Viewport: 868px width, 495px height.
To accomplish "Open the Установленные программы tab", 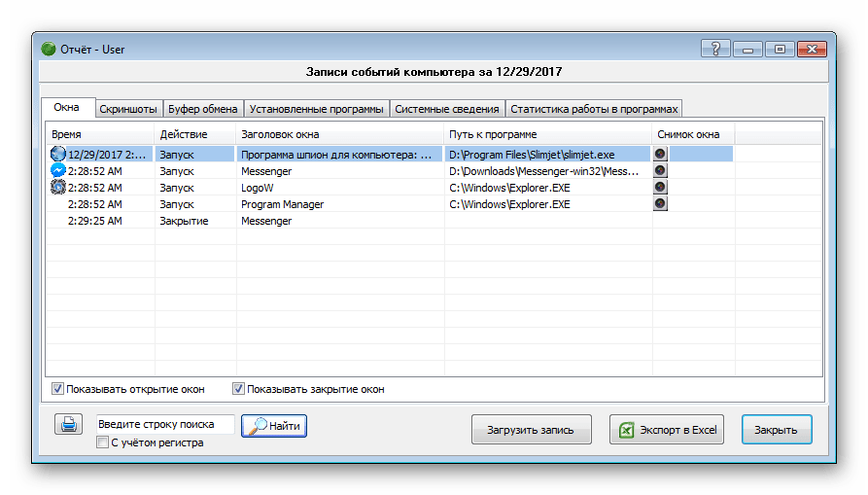I will coord(316,109).
